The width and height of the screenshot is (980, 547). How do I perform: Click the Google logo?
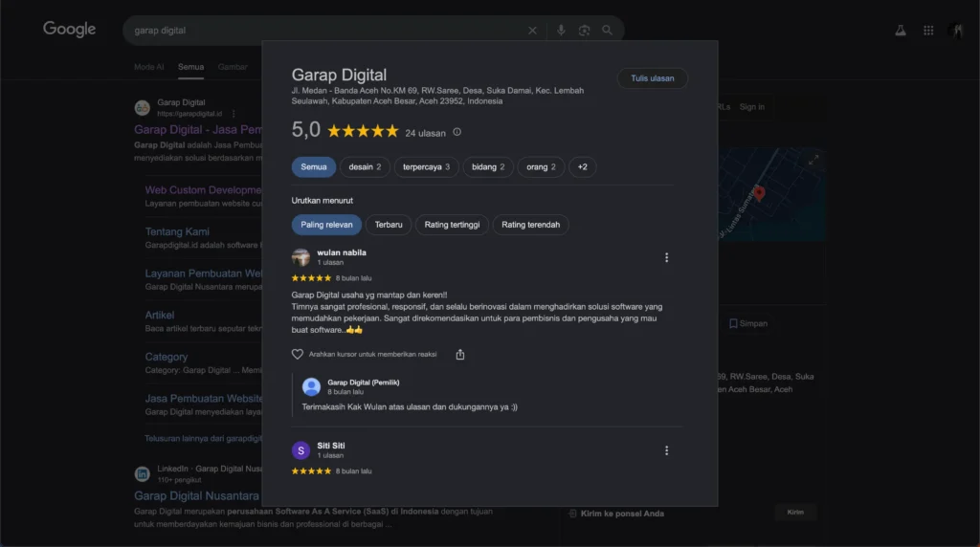(69, 29)
